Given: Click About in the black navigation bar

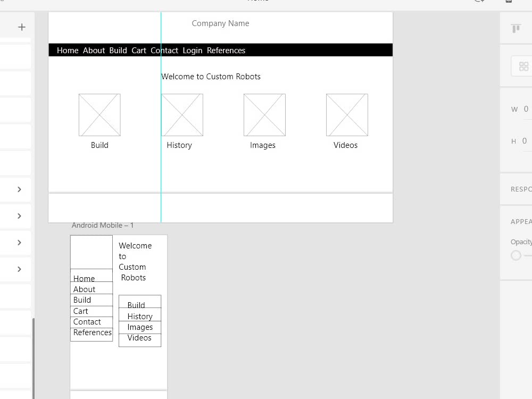Looking at the screenshot, I should tap(94, 51).
